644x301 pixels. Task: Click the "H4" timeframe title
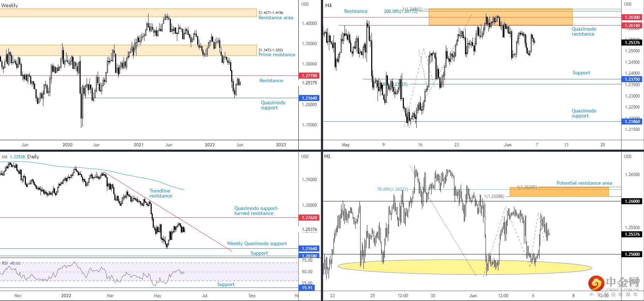(329, 5)
